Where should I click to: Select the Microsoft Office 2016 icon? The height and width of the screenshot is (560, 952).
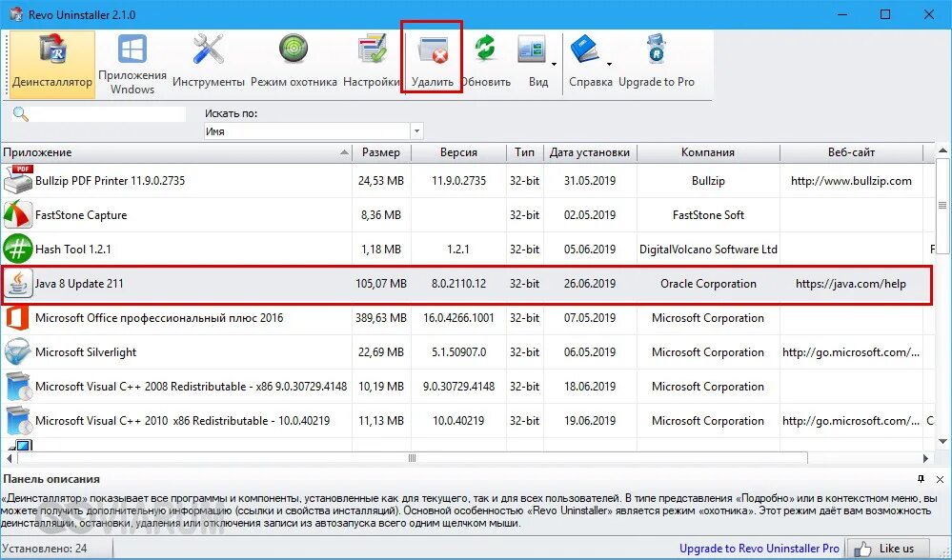tap(17, 318)
